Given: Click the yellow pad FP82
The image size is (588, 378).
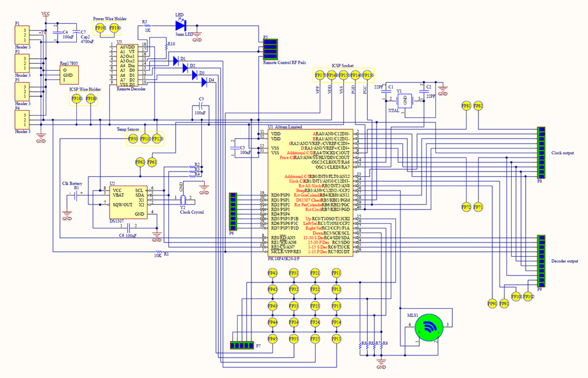Looking at the screenshot, I should 478,106.
